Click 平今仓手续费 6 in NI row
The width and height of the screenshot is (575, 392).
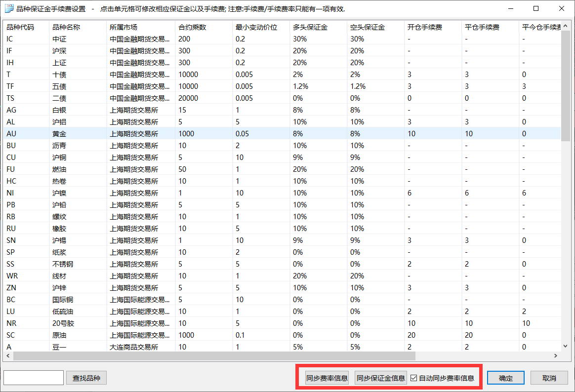[x=540, y=193]
